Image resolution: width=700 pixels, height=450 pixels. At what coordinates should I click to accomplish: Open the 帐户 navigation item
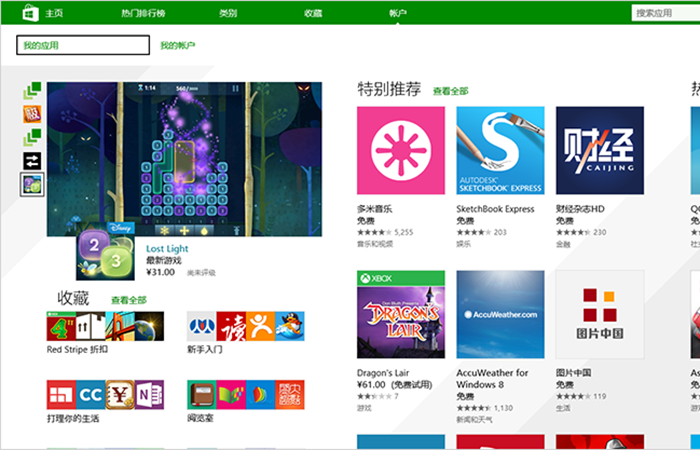[x=398, y=13]
